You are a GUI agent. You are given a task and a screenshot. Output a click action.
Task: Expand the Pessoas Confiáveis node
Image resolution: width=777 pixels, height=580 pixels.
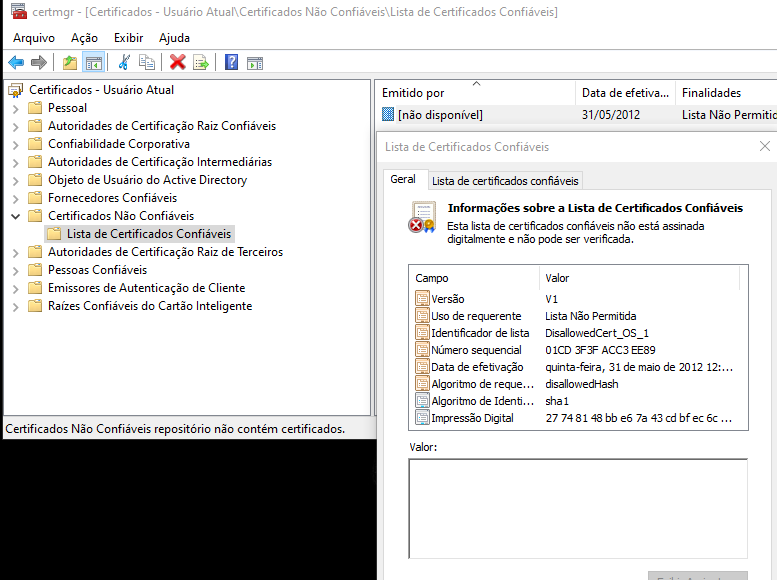(x=15, y=271)
